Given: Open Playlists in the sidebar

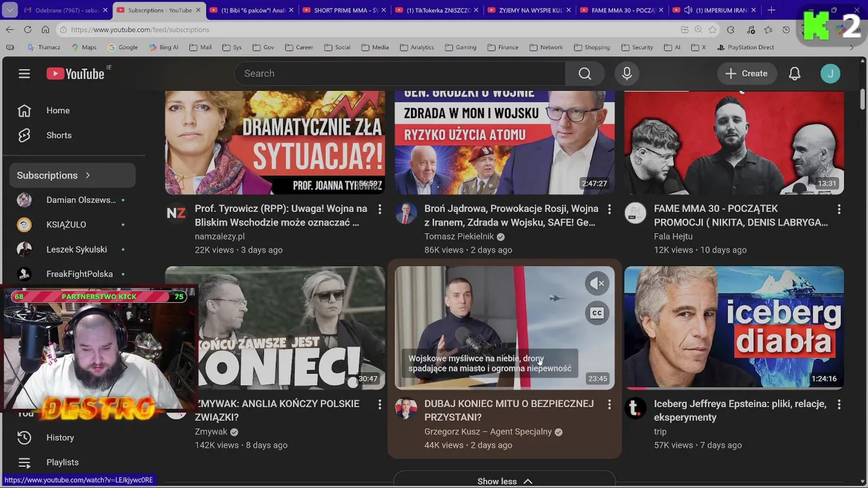Looking at the screenshot, I should tap(73, 462).
